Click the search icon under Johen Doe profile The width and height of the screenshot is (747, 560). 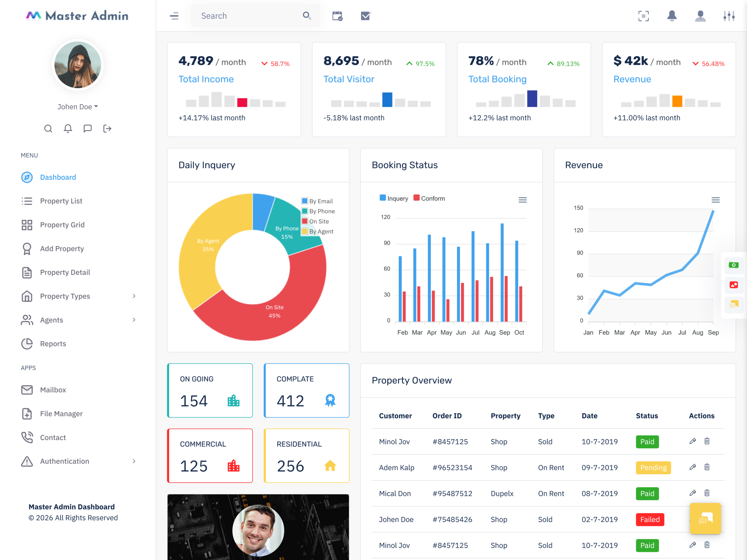(48, 129)
